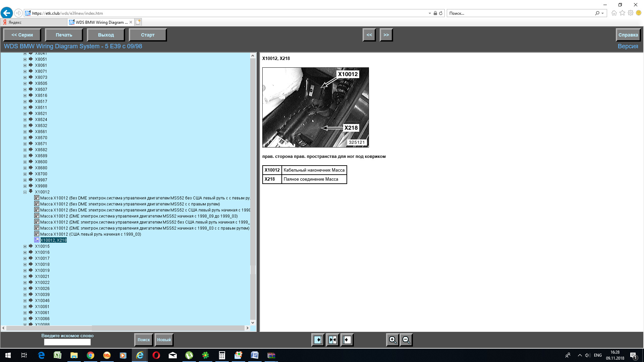Viewport: 644px width, 362px height.
Task: Click the tree horizontal scrollbar right arrow
Action: 248,328
